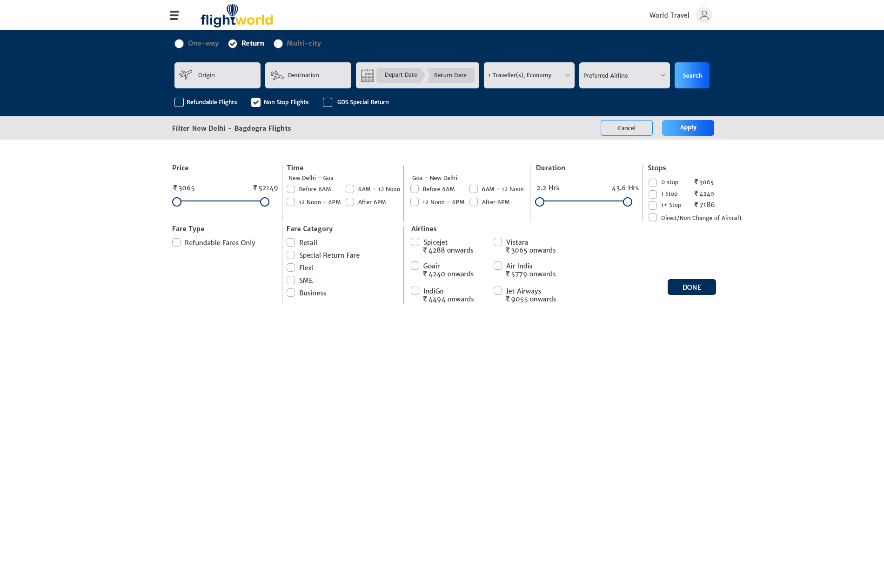This screenshot has height=588, width=884.
Task: Open the Preferred Airline dropdown
Action: coord(624,75)
